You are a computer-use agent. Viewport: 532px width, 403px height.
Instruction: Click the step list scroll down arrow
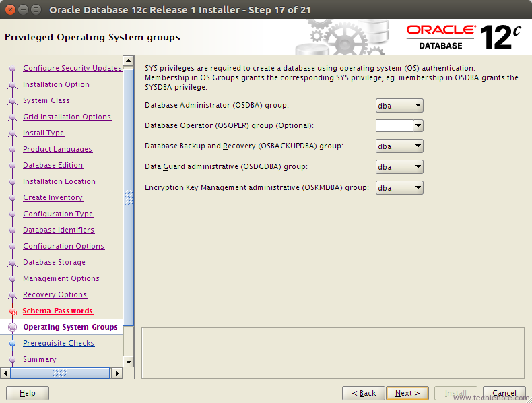pyautogui.click(x=129, y=362)
